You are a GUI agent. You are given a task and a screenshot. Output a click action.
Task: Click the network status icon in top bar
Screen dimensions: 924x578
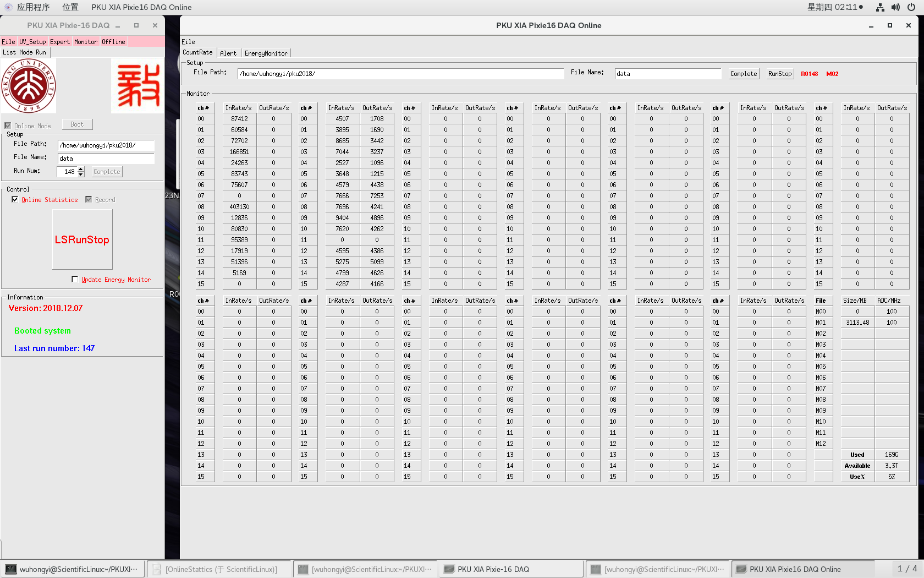(880, 7)
